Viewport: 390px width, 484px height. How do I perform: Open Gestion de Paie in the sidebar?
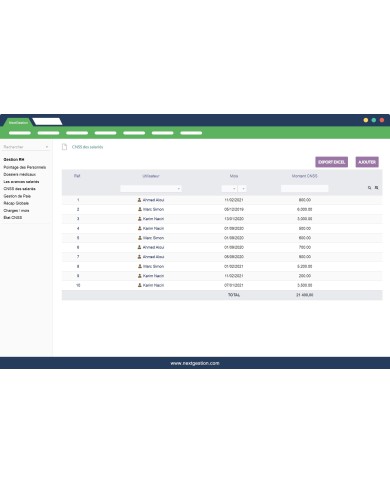pos(17,196)
